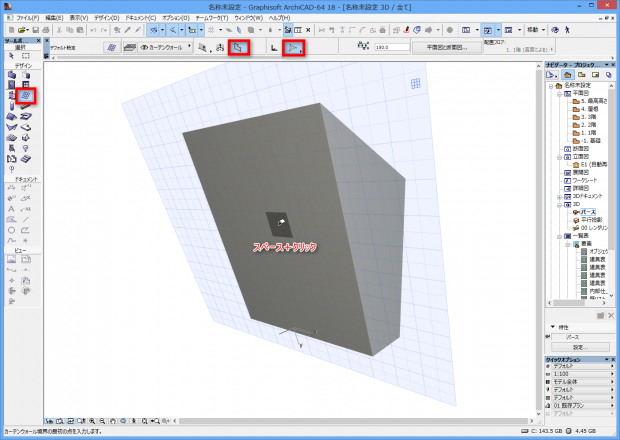The width and height of the screenshot is (620, 440).
Task: Collapse the 一覧表 tree node
Action: 560,236
